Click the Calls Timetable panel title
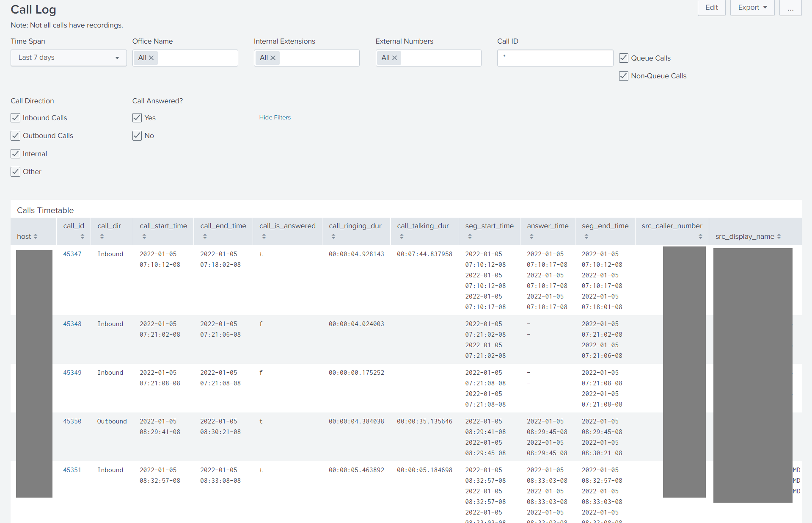The image size is (812, 523). point(45,210)
